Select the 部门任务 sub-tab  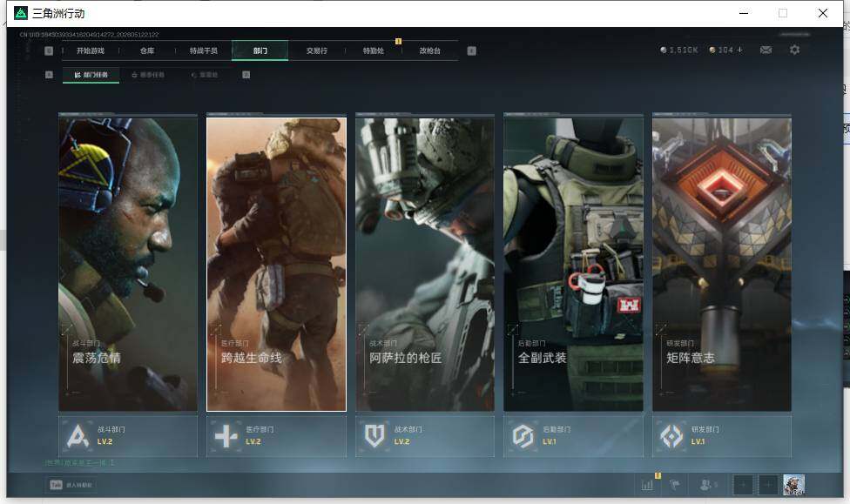tap(91, 75)
